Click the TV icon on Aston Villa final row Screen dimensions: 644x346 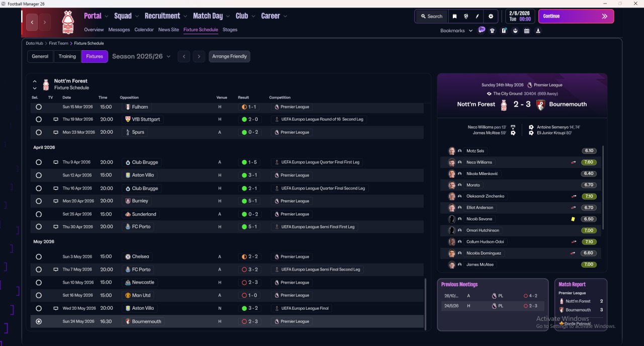click(x=56, y=308)
